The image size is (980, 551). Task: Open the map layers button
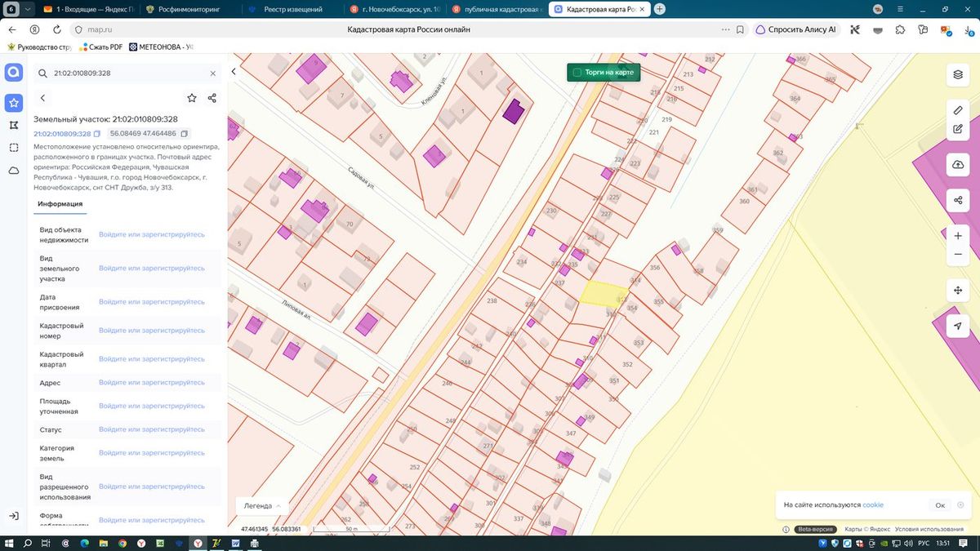(x=958, y=74)
